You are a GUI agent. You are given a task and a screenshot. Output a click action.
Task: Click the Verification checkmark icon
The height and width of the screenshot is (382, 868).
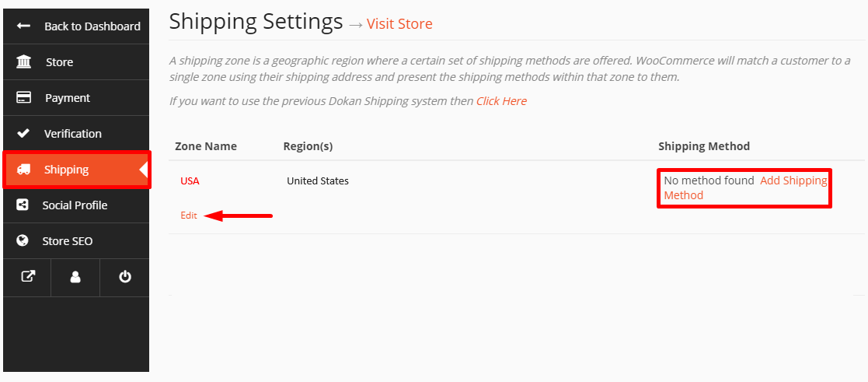tap(23, 134)
